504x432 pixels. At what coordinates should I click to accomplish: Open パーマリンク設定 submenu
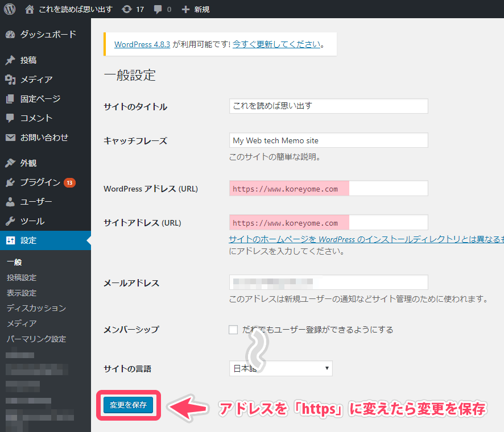(x=36, y=339)
